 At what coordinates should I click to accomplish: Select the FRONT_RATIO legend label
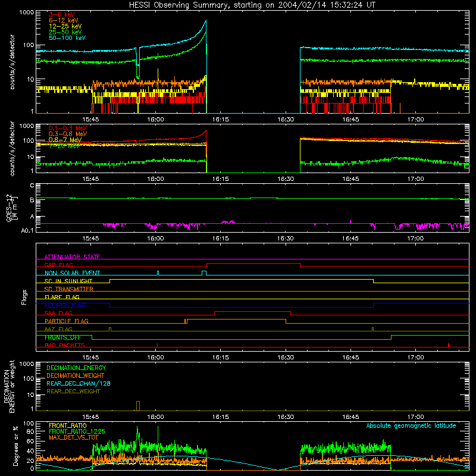click(68, 425)
